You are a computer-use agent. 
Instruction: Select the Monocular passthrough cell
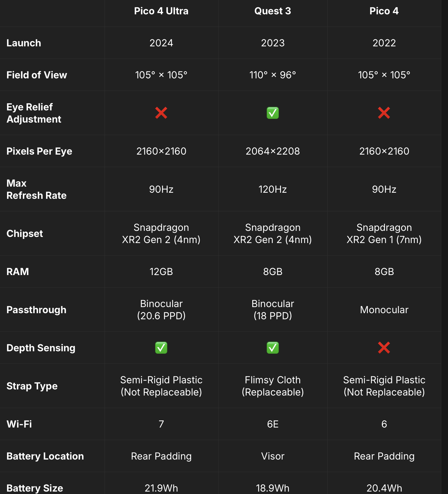pyautogui.click(x=384, y=310)
